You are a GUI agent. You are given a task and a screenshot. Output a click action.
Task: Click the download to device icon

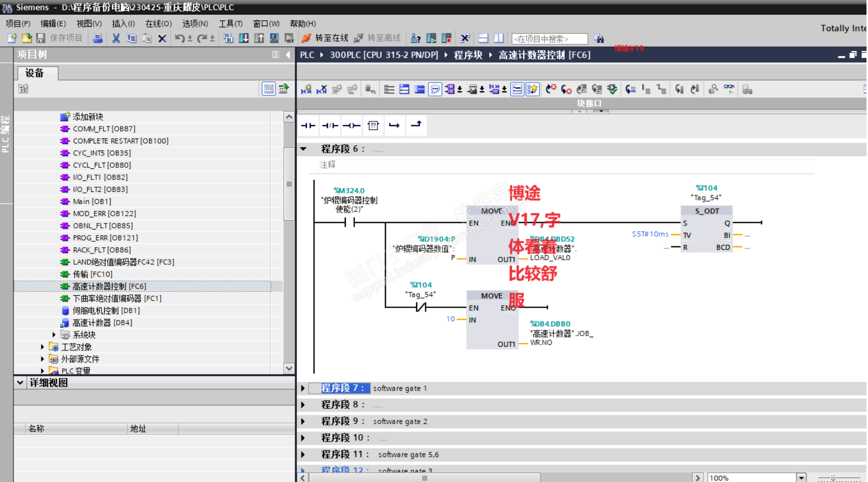[x=244, y=38]
